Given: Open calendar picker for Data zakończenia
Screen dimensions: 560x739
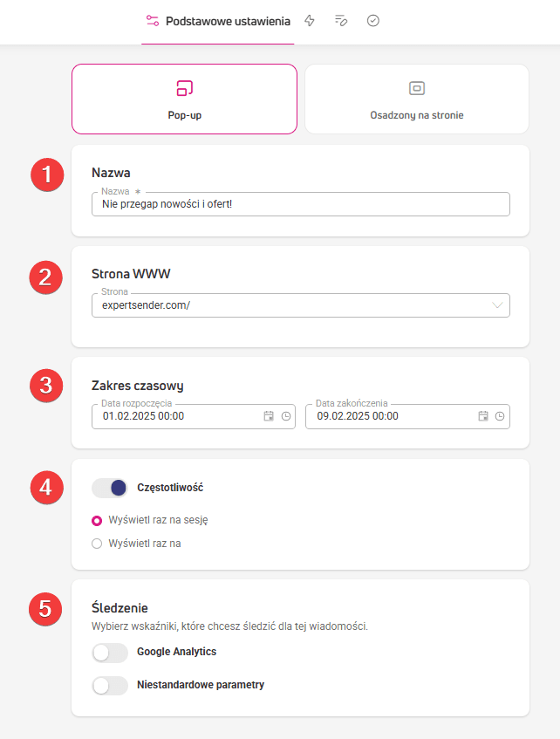Looking at the screenshot, I should tap(483, 416).
